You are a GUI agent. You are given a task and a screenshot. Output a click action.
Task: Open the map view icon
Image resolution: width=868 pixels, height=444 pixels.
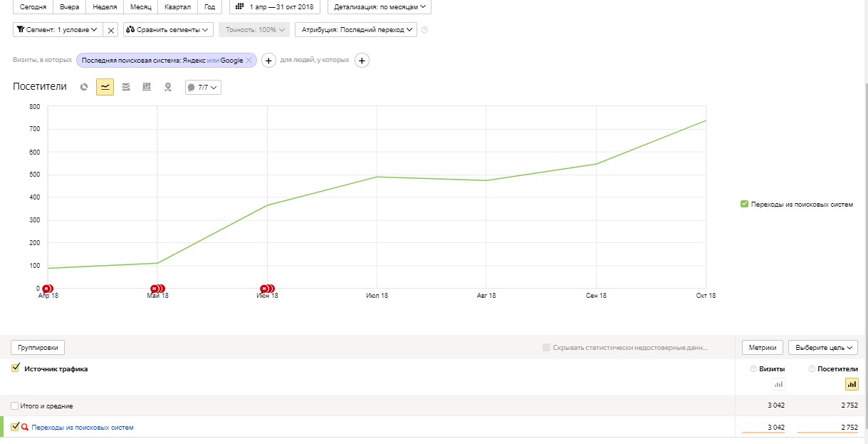168,87
